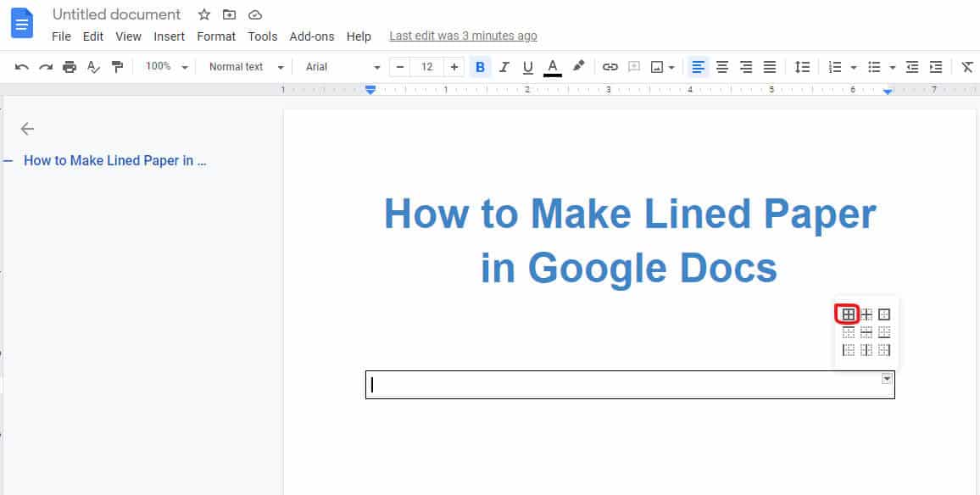
Task: Apply inner borders only
Action: point(866,314)
